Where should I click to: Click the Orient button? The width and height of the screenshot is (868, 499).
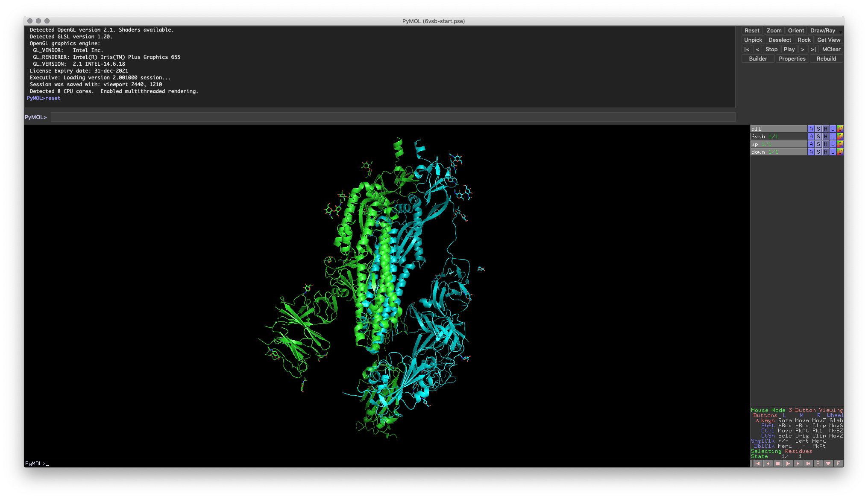796,31
